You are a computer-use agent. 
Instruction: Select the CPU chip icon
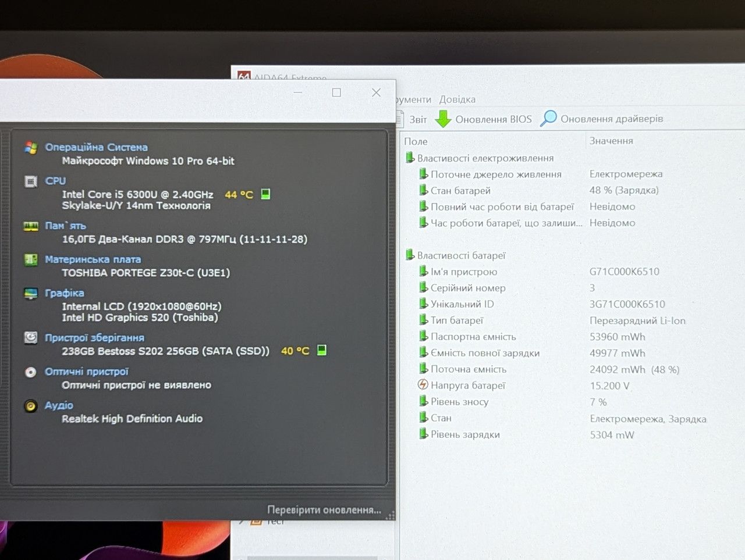point(31,181)
